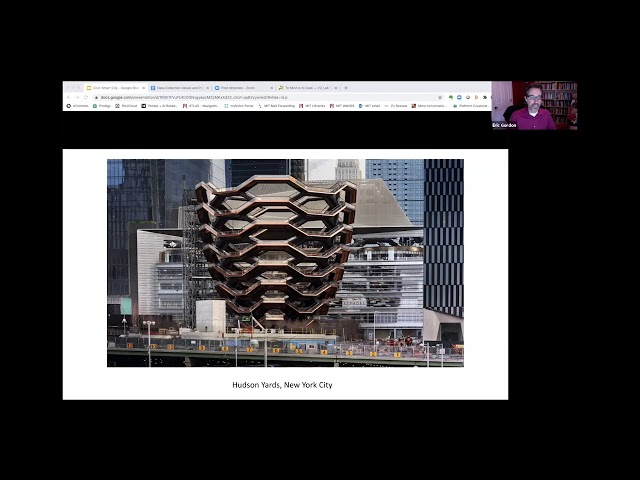
Task: Click the 'Hudson Yards, New York City' caption
Action: (282, 385)
